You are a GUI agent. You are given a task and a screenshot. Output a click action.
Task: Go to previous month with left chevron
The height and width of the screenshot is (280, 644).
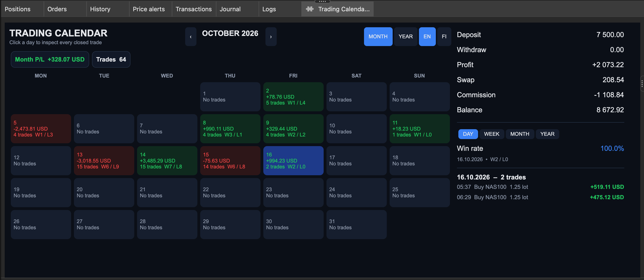191,37
